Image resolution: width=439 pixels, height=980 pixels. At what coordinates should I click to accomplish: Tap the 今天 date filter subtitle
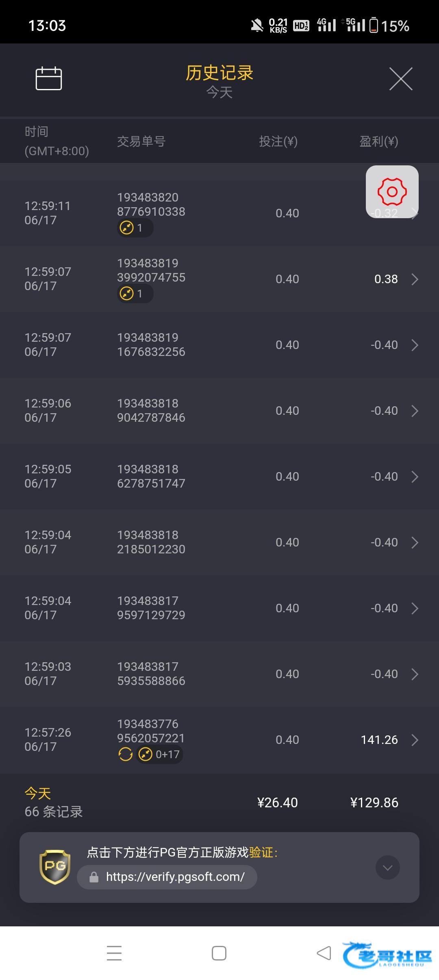click(x=219, y=93)
